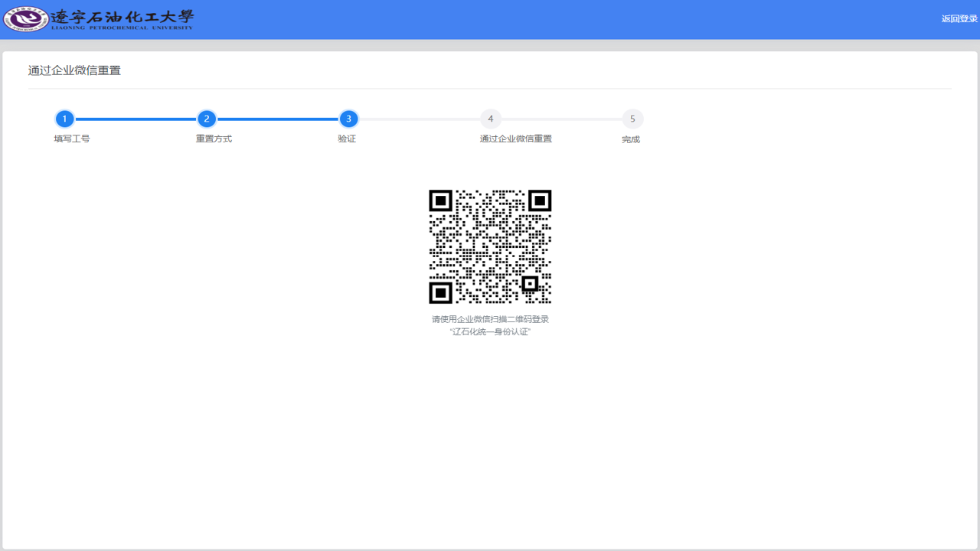Select step 2 circle 重置方式

click(207, 119)
